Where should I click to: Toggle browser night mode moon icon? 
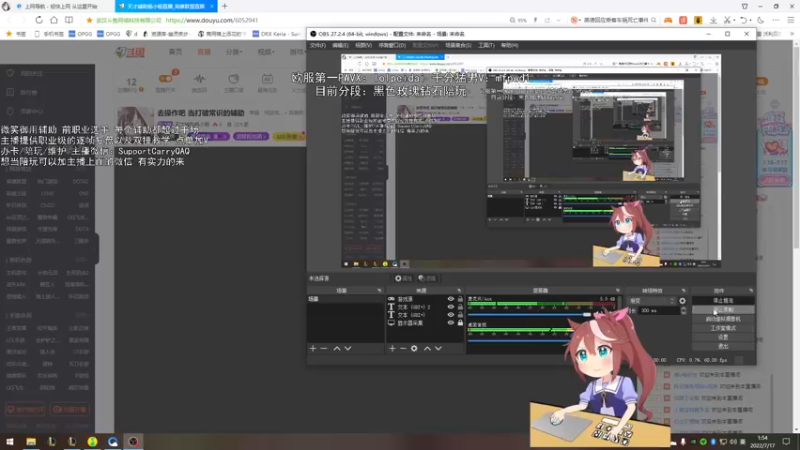coord(761,20)
